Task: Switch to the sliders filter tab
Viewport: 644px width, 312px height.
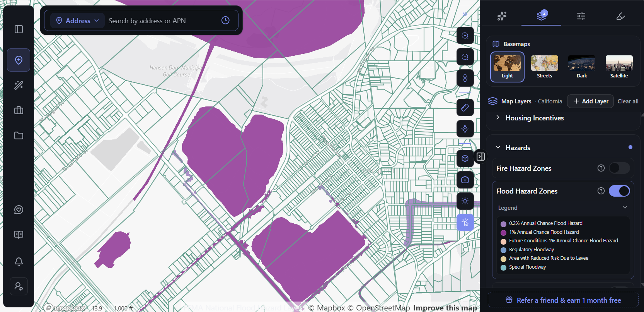Action: (581, 16)
